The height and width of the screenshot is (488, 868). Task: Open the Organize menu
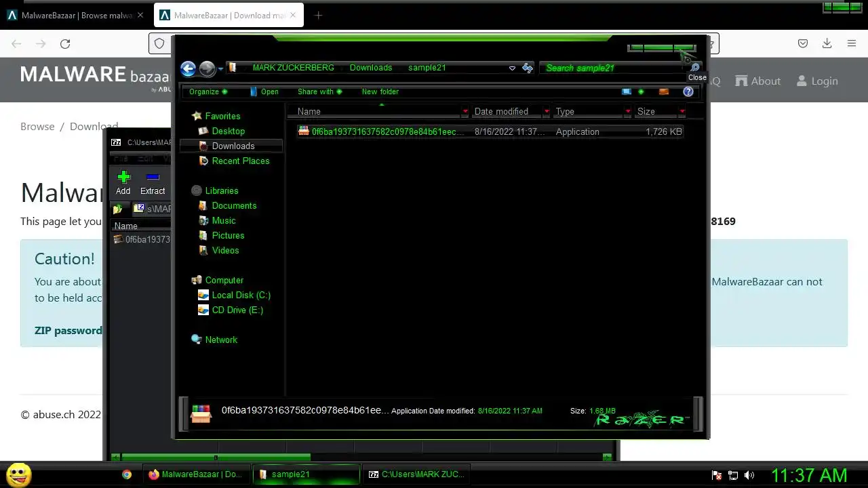[208, 91]
